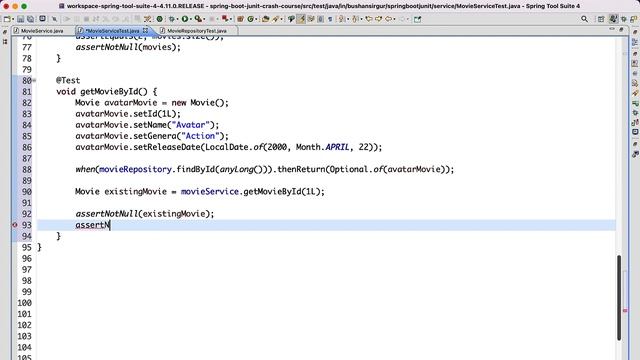Switch to the Debug perspective icon

624,19
